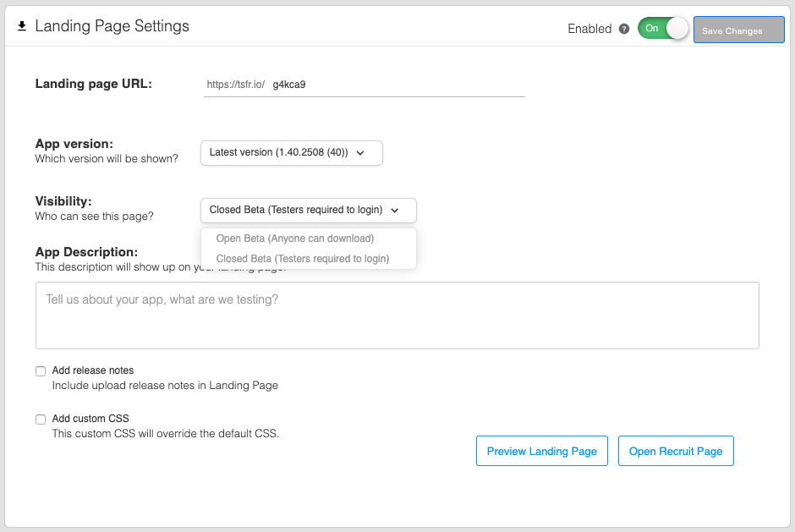Click the Landing Page Settings heading
This screenshot has height=532, width=795.
[111, 26]
